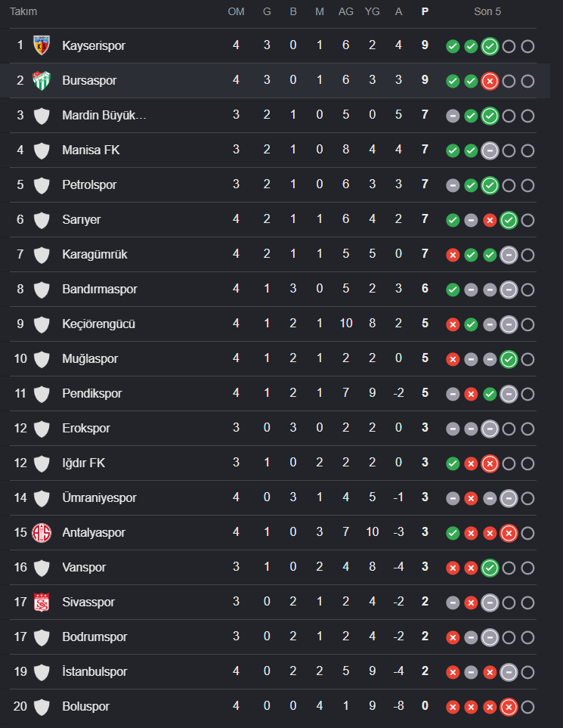Click the Takım column header
The height and width of the screenshot is (728, 563).
pos(23,11)
